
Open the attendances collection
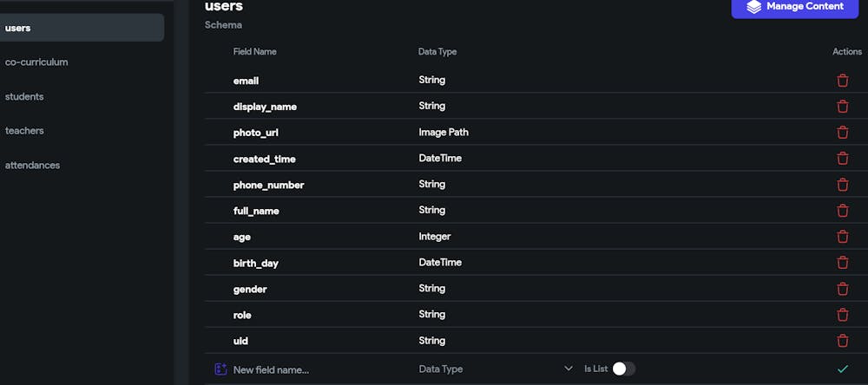tap(32, 165)
